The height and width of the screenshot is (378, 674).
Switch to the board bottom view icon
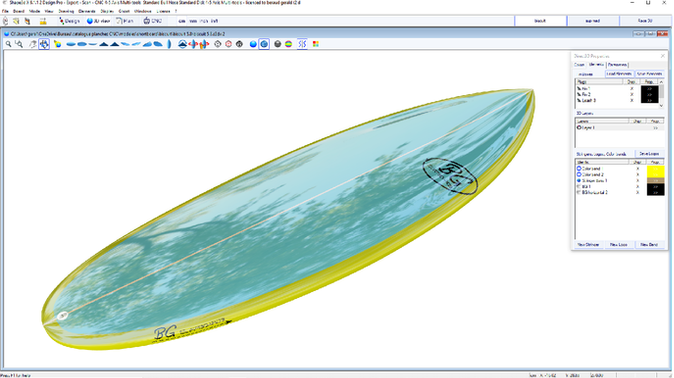click(82, 44)
